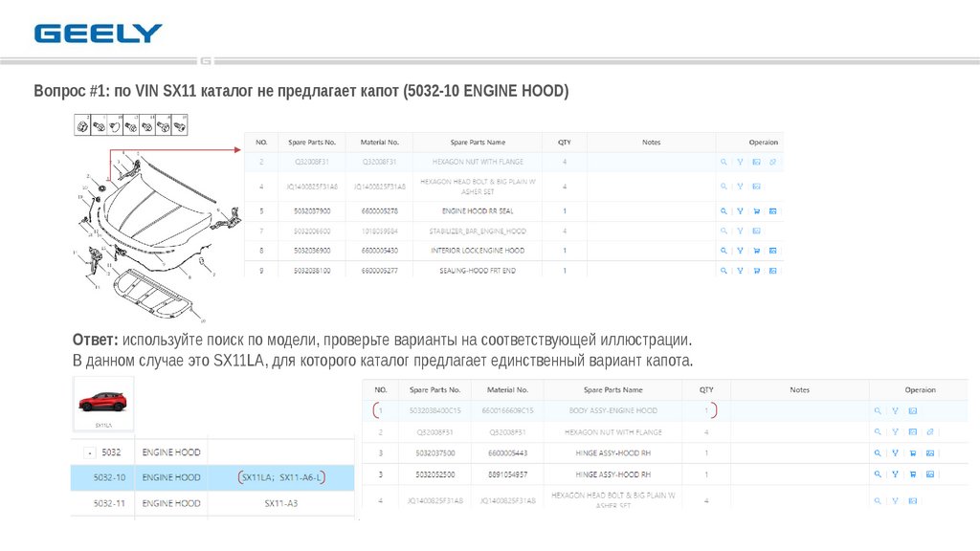The height and width of the screenshot is (551, 980).
Task: Click the 5032 ENGINE HOOD parent row
Action: tap(212, 452)
